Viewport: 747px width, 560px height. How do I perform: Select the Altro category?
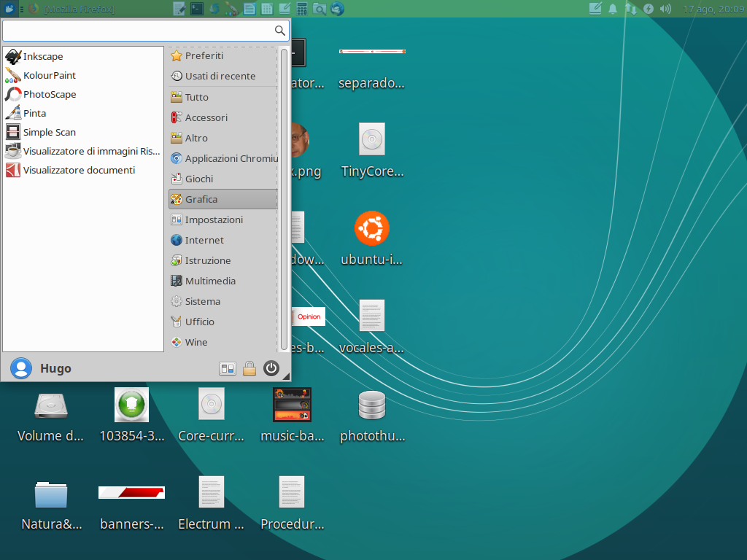[x=223, y=138]
